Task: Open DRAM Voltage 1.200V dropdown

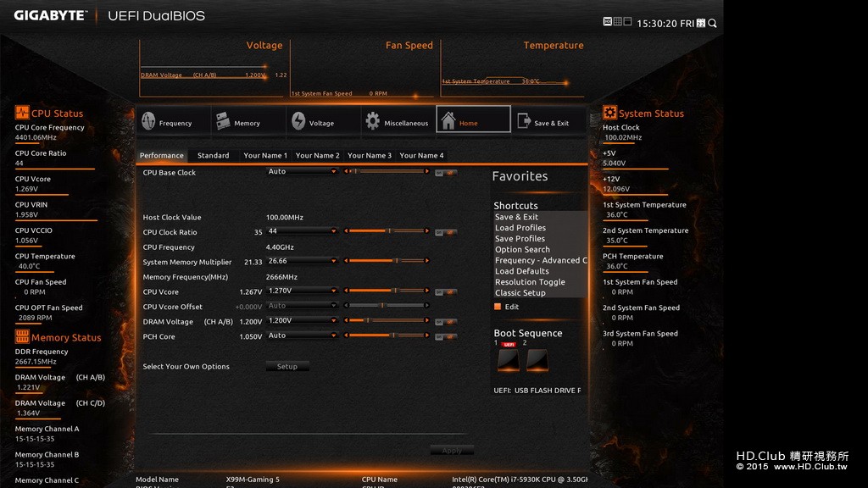Action: pyautogui.click(x=302, y=321)
